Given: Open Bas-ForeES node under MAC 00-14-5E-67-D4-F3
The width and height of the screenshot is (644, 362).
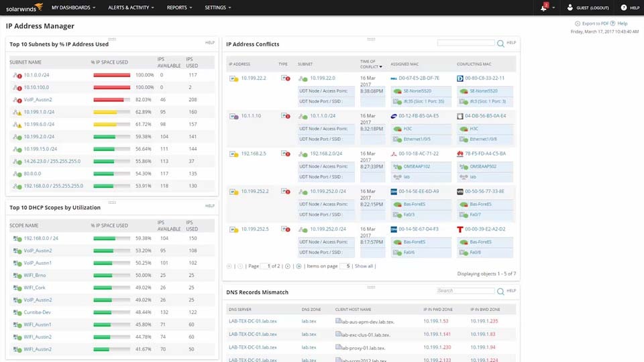Looking at the screenshot, I should coord(415,242).
